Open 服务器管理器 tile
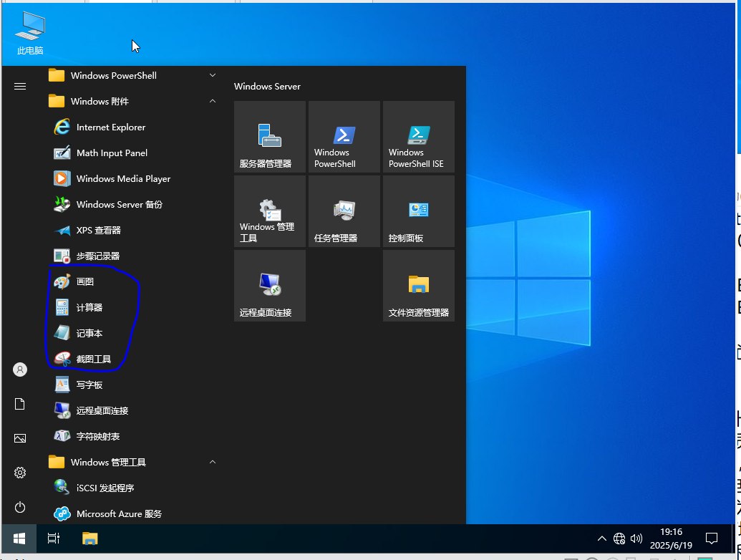Image resolution: width=741 pixels, height=560 pixels. (x=270, y=137)
